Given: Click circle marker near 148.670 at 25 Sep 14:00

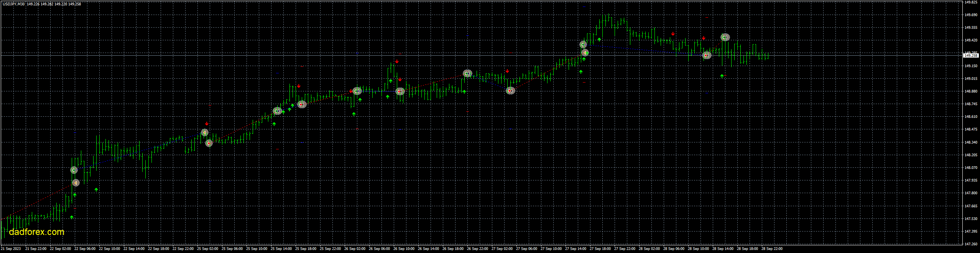Looking at the screenshot, I should coord(277,111).
